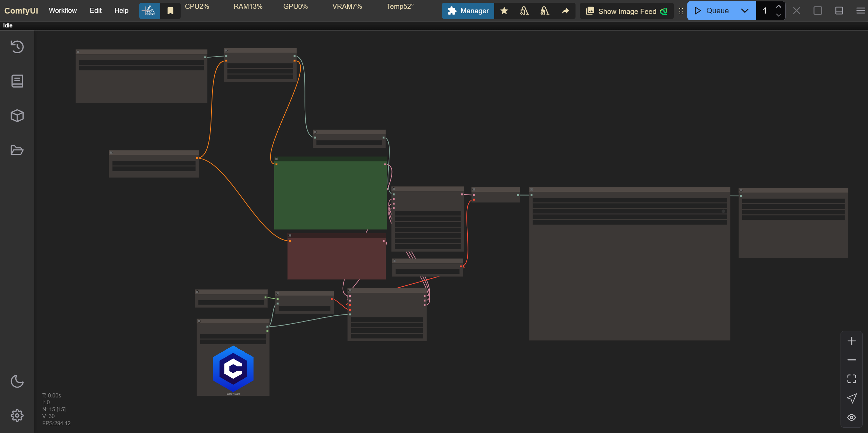Increase the batch count with up arrow

point(779,7)
